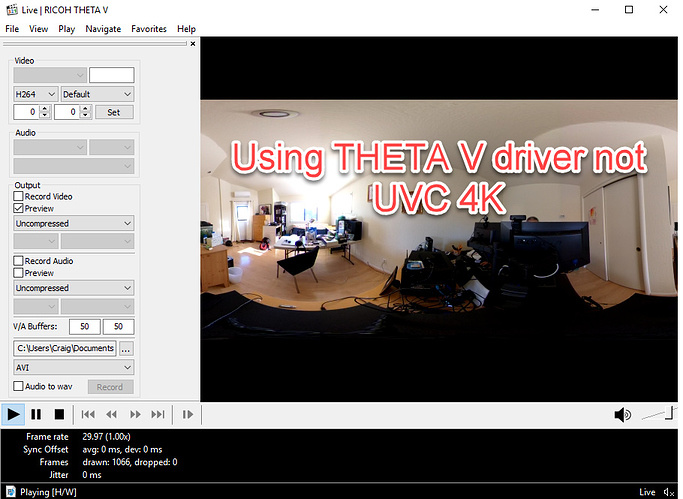Decrement the first video dimension spinner
The width and height of the screenshot is (683, 499).
coord(45,115)
